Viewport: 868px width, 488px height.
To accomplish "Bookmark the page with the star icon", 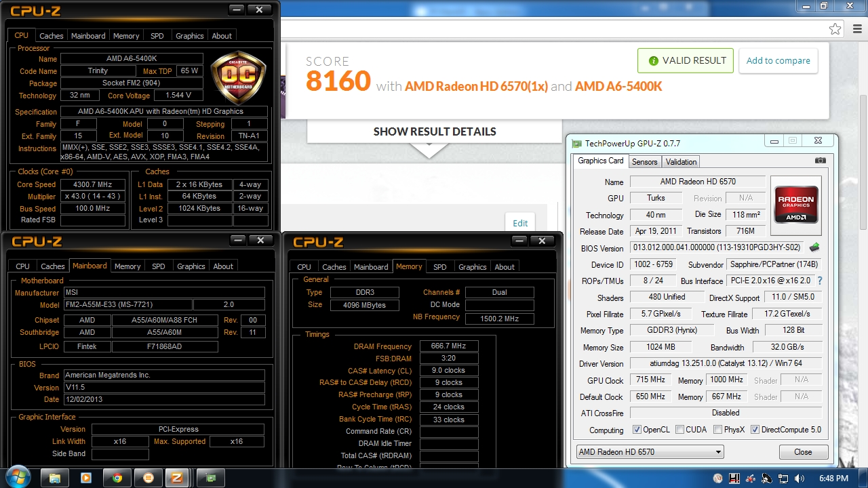I will pyautogui.click(x=835, y=29).
